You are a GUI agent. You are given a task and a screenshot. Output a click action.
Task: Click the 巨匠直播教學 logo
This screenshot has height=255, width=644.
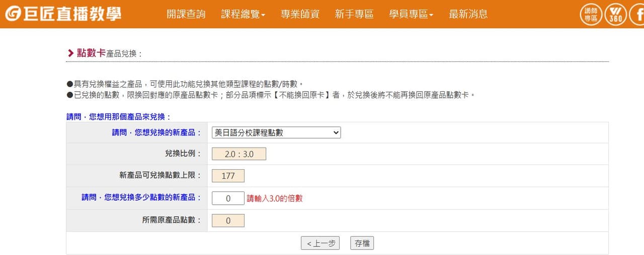(63, 14)
